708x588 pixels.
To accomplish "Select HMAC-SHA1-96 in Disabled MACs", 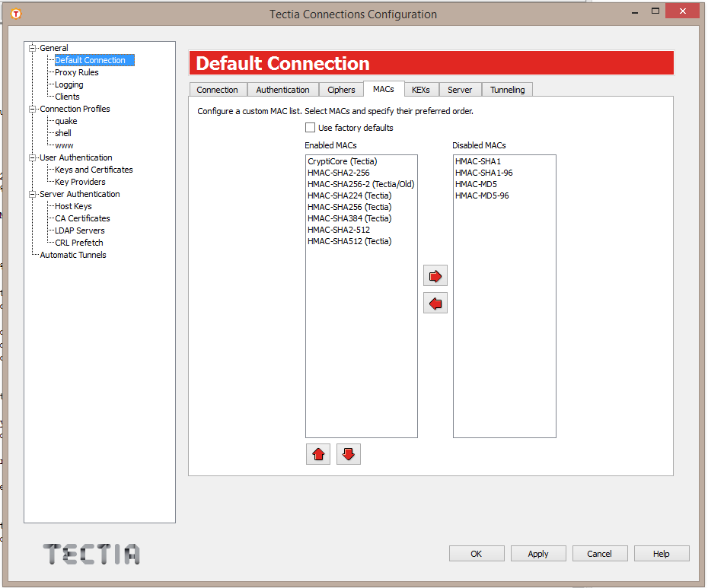I will [483, 173].
